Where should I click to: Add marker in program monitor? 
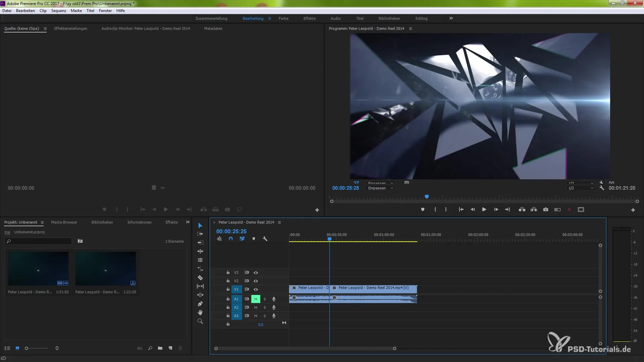423,209
